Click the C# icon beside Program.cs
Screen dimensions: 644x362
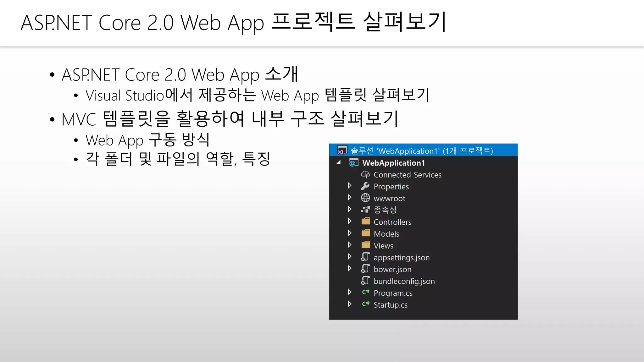click(366, 292)
